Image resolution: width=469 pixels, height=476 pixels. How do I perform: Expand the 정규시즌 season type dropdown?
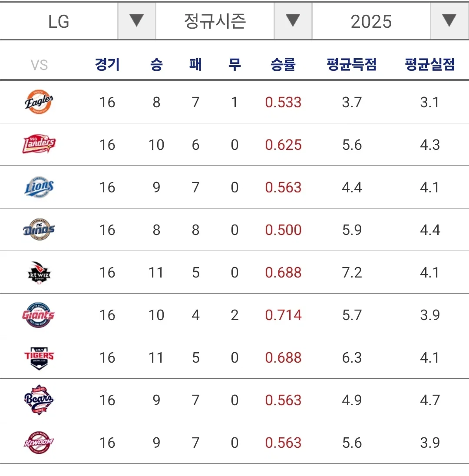293,21
